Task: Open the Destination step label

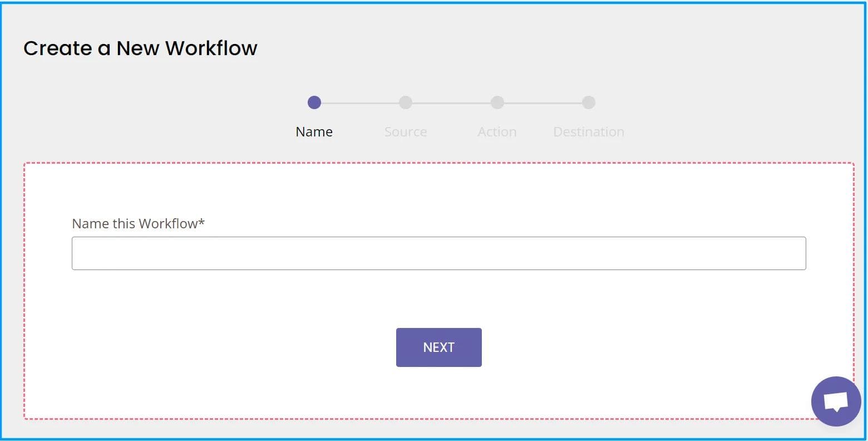Action: pos(589,132)
